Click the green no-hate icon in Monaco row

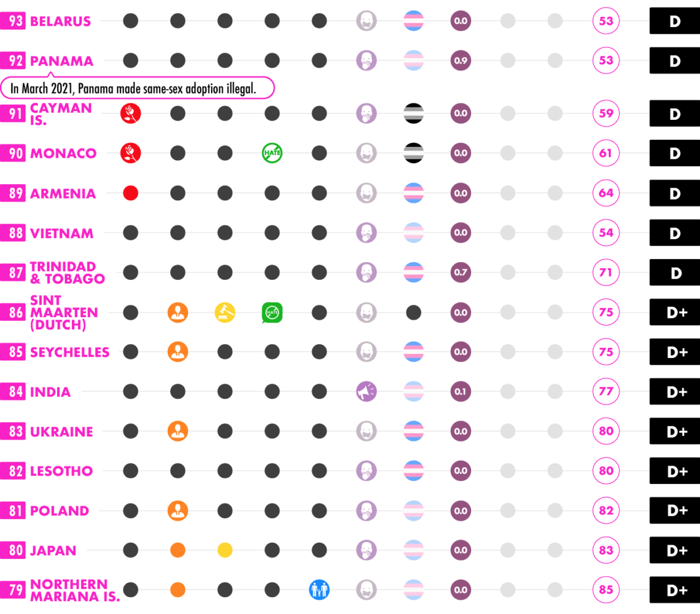[x=272, y=153]
